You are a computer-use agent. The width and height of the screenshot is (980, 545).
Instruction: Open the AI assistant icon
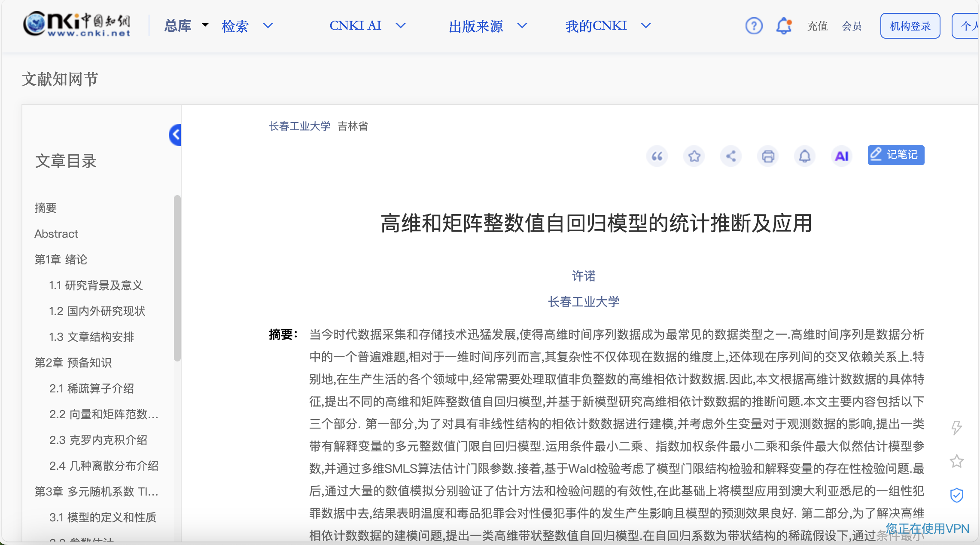(x=841, y=156)
